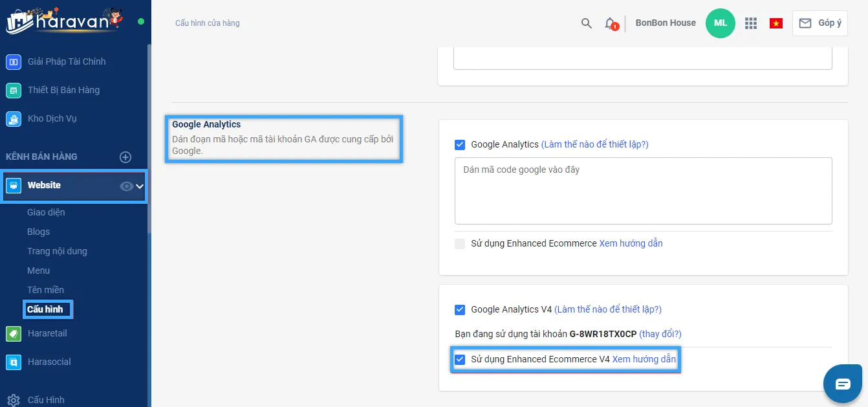Image resolution: width=868 pixels, height=407 pixels.
Task: Click the Hararetail tag icon
Action: (13, 334)
